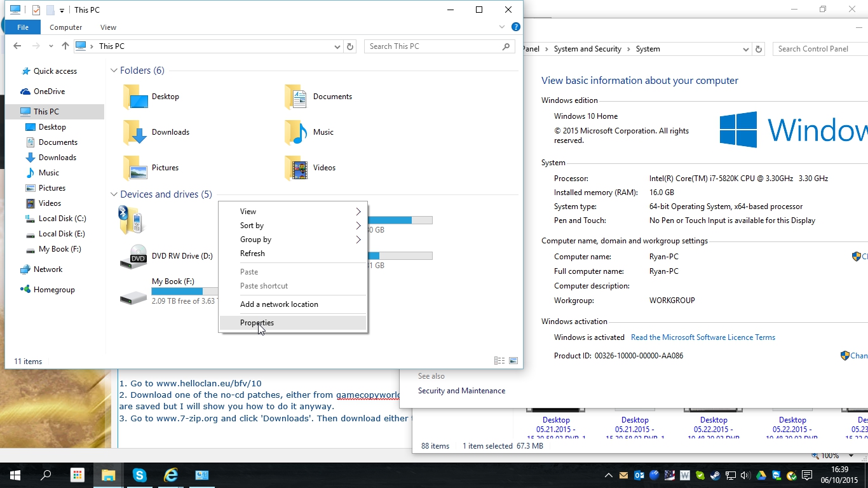Open Local Disk (E:) in navigation pane
The height and width of the screenshot is (488, 868).
pos(55,234)
